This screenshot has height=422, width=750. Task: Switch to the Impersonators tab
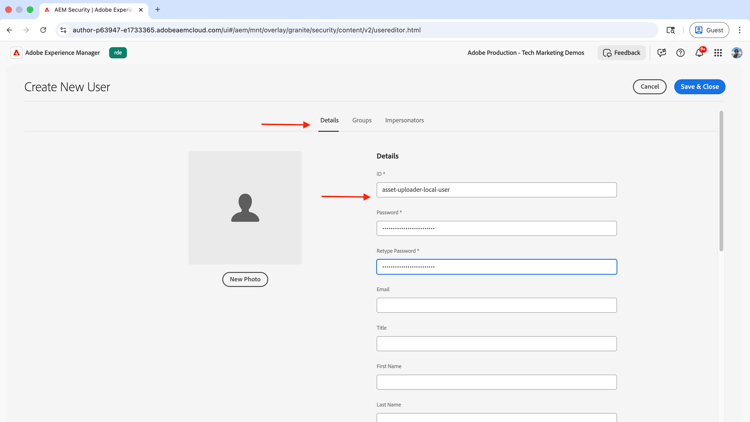404,120
